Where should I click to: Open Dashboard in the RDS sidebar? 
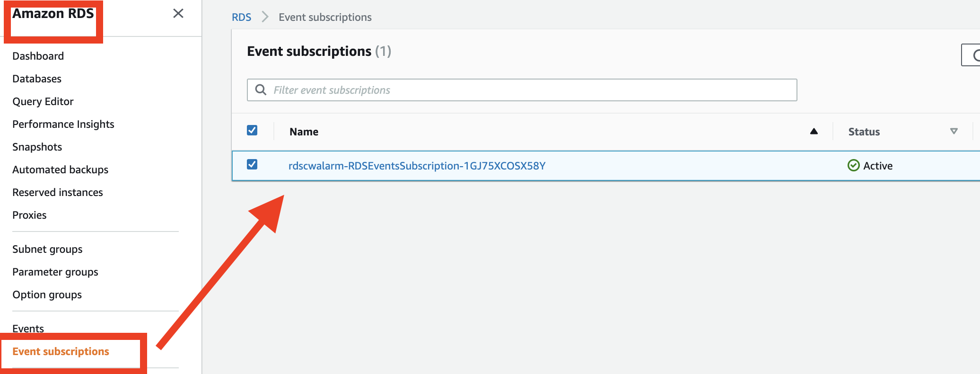pos(38,56)
